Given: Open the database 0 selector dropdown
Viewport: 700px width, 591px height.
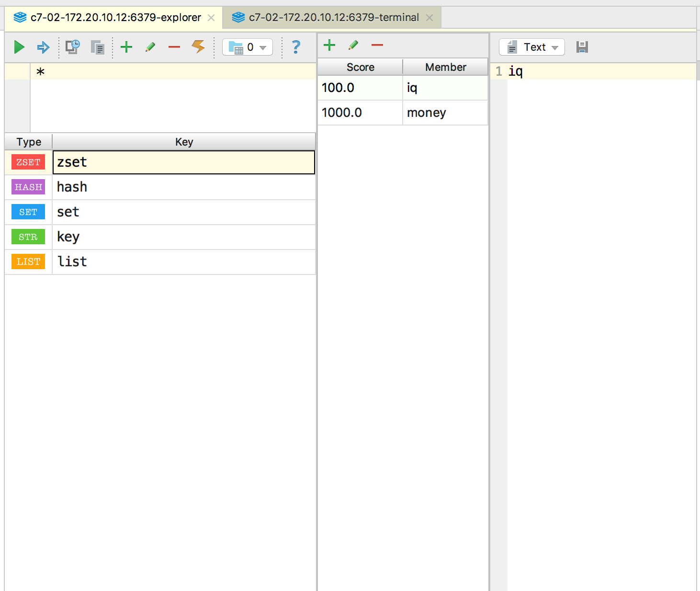Looking at the screenshot, I should [x=248, y=47].
